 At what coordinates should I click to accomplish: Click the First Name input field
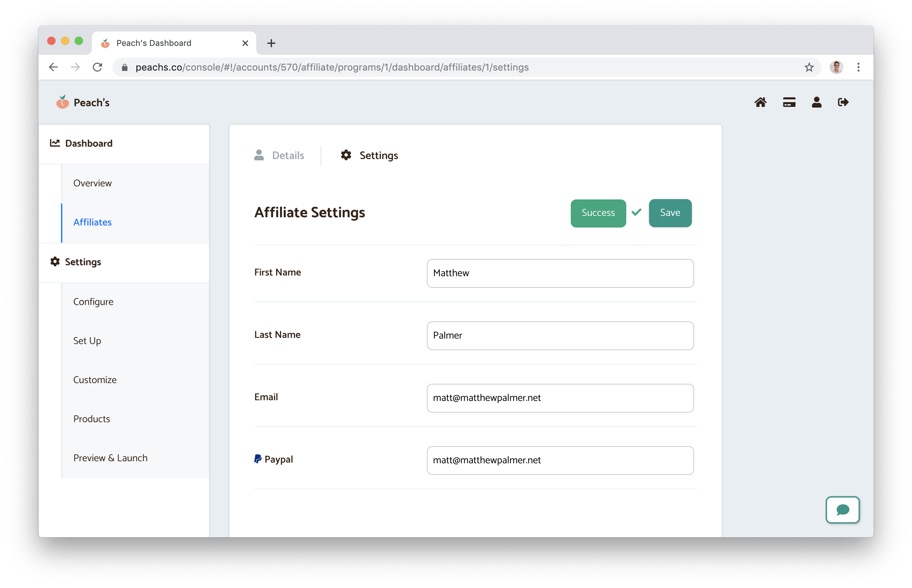coord(560,273)
